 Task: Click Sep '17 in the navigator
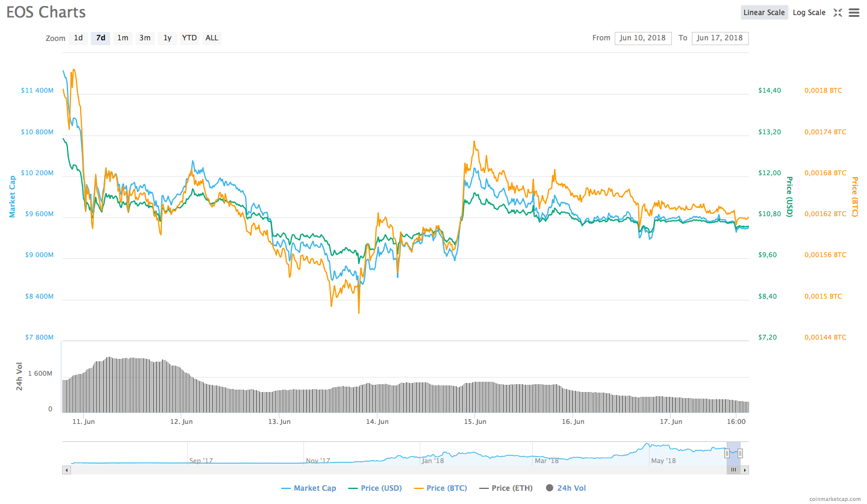pyautogui.click(x=201, y=461)
